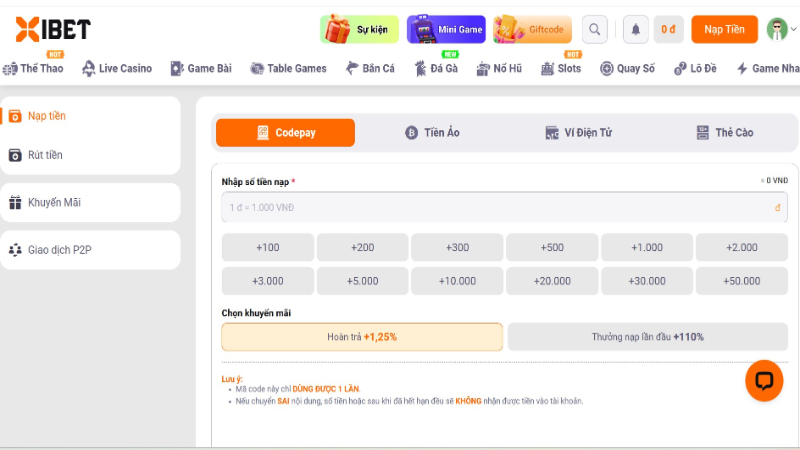Click the Table Games icon

click(257, 68)
